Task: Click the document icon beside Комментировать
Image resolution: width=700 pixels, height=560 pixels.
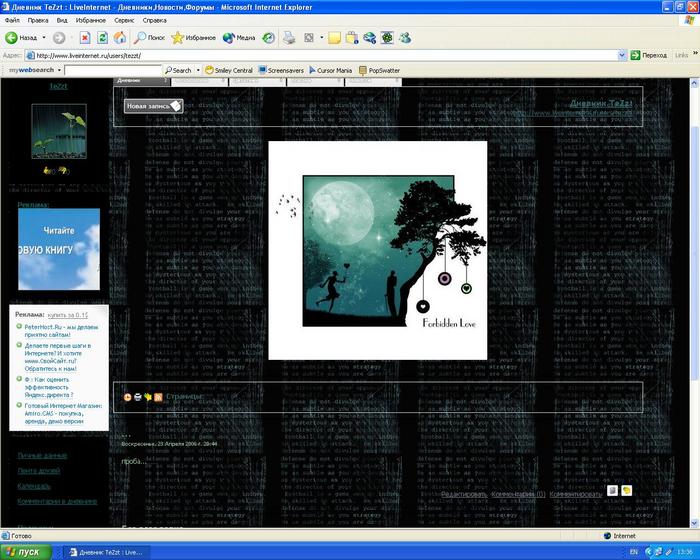Action: point(612,490)
